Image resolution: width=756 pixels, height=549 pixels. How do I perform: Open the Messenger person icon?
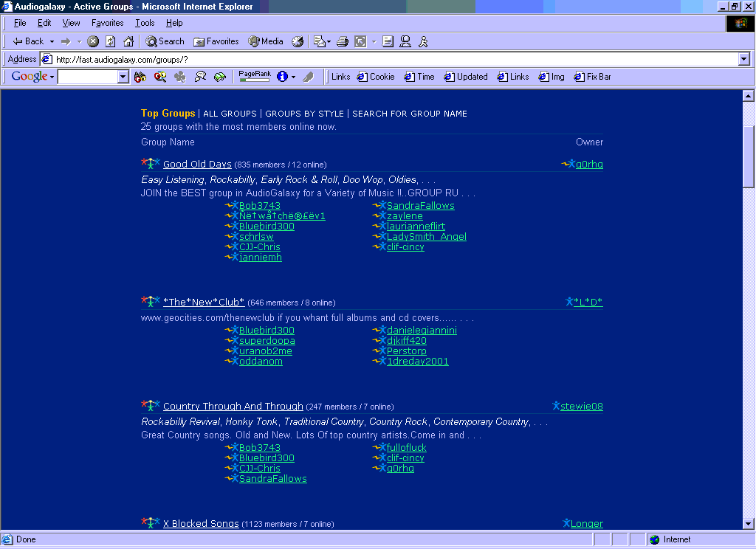[x=405, y=41]
